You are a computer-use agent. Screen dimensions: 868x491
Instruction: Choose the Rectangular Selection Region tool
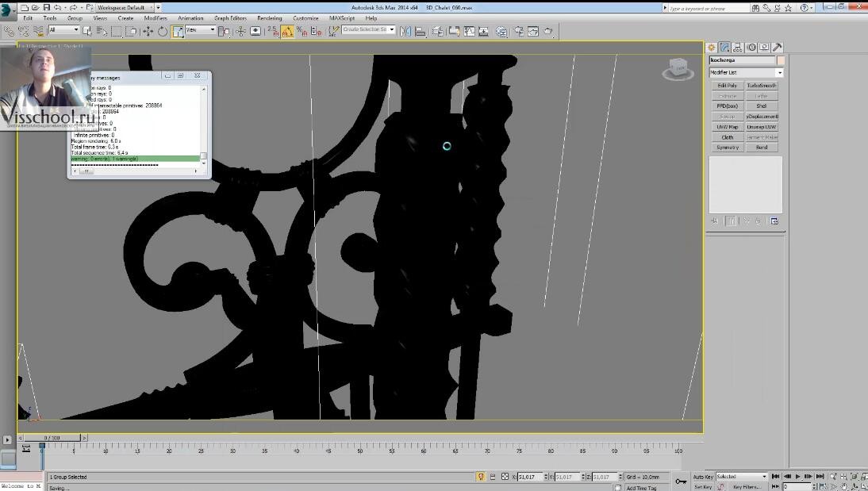(x=117, y=31)
